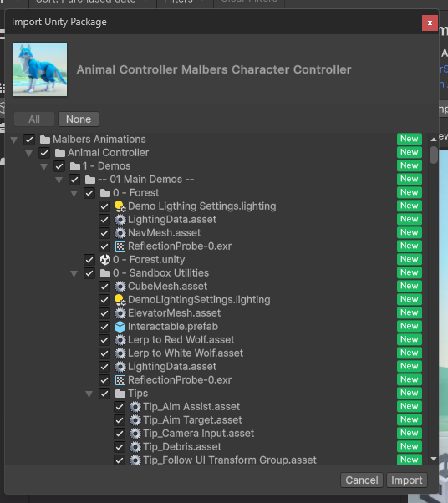Collapse the Malbers Animations tree node
The width and height of the screenshot is (448, 503).
pos(14,140)
